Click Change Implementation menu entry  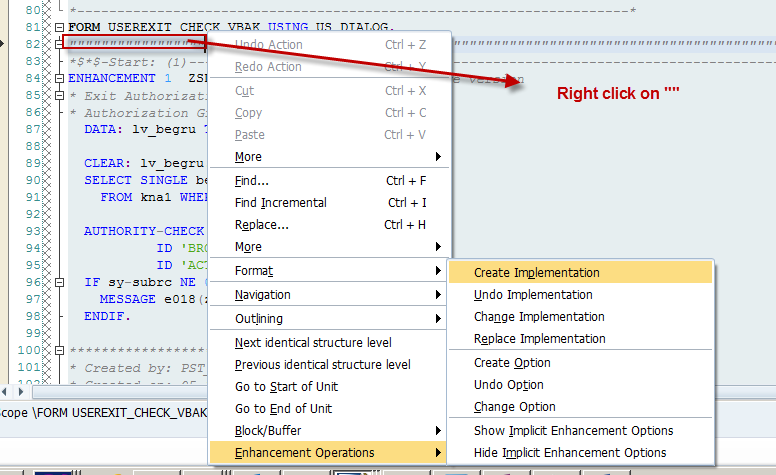click(539, 317)
